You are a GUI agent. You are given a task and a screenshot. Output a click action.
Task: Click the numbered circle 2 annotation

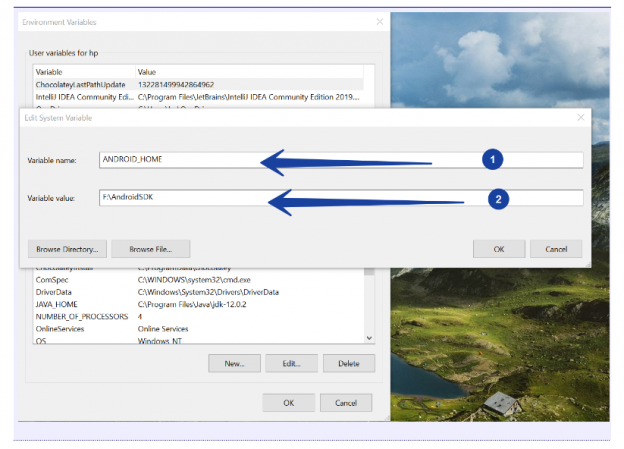[497, 199]
